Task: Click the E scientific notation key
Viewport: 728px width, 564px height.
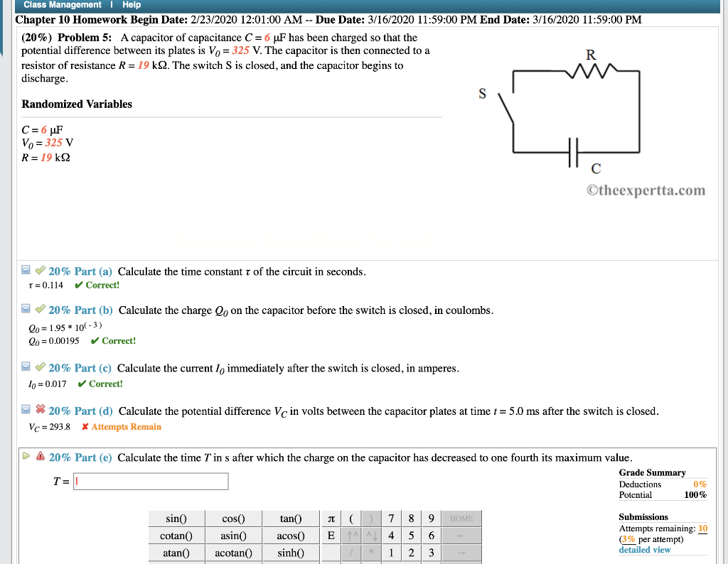Action: coord(330,536)
